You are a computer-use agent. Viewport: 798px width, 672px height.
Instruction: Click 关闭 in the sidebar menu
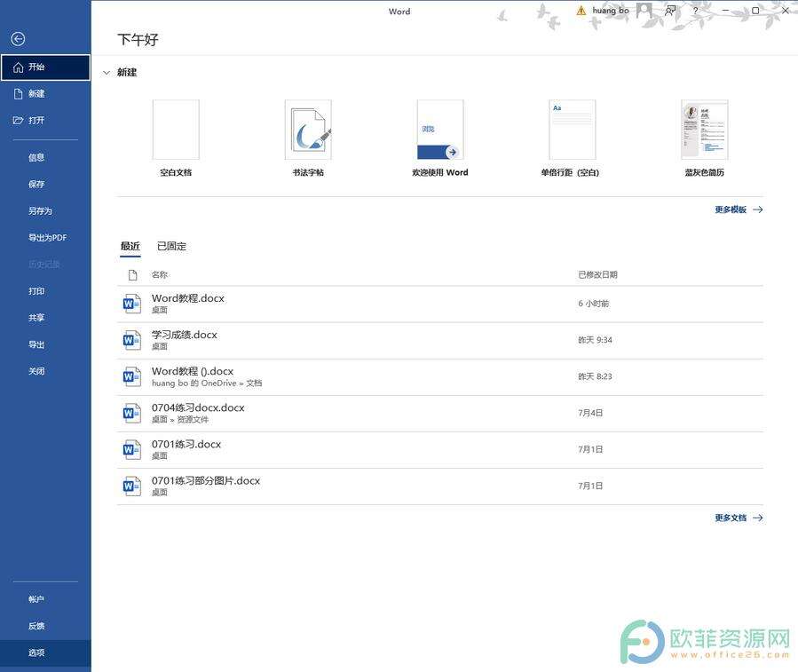(x=36, y=371)
